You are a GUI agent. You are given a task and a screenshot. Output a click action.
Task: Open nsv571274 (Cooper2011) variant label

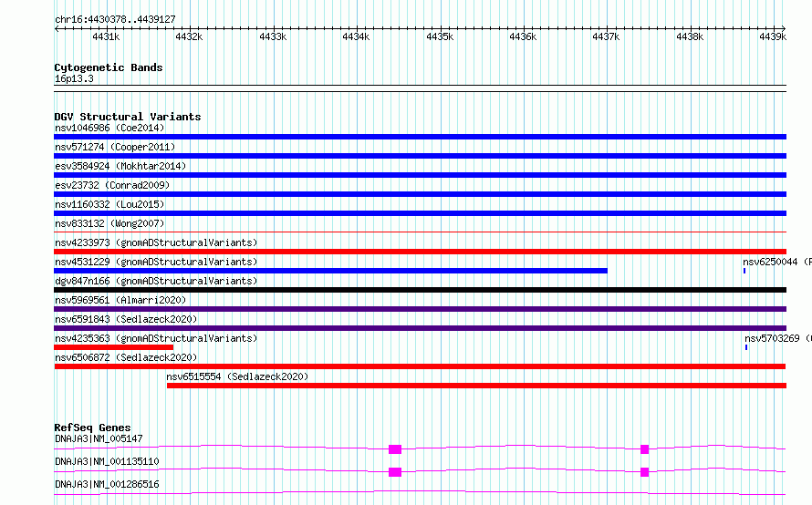point(115,147)
